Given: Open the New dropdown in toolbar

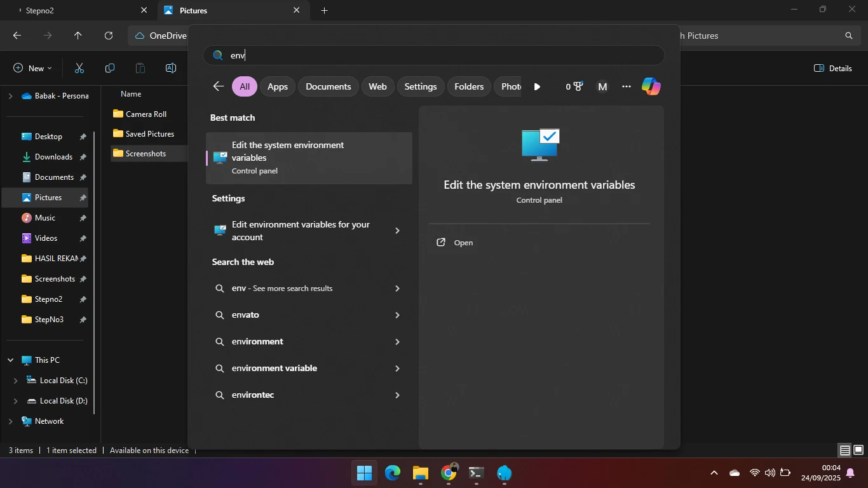Looking at the screenshot, I should pos(32,68).
